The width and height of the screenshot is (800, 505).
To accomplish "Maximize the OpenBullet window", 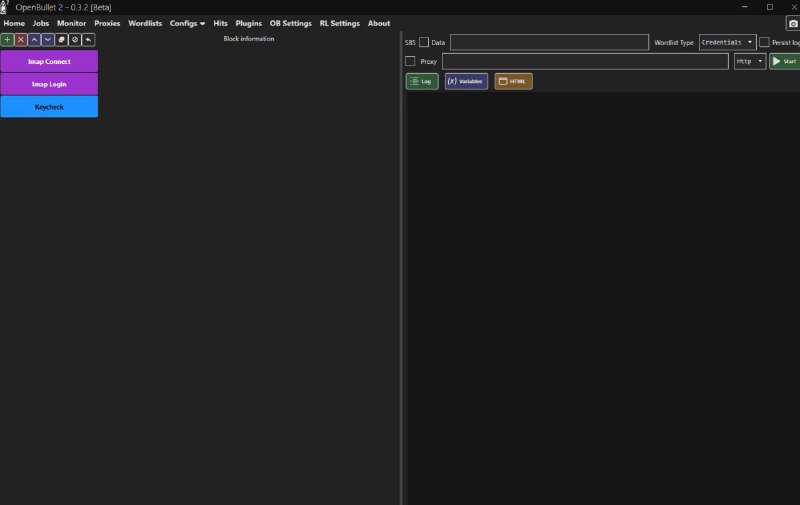I will click(769, 7).
